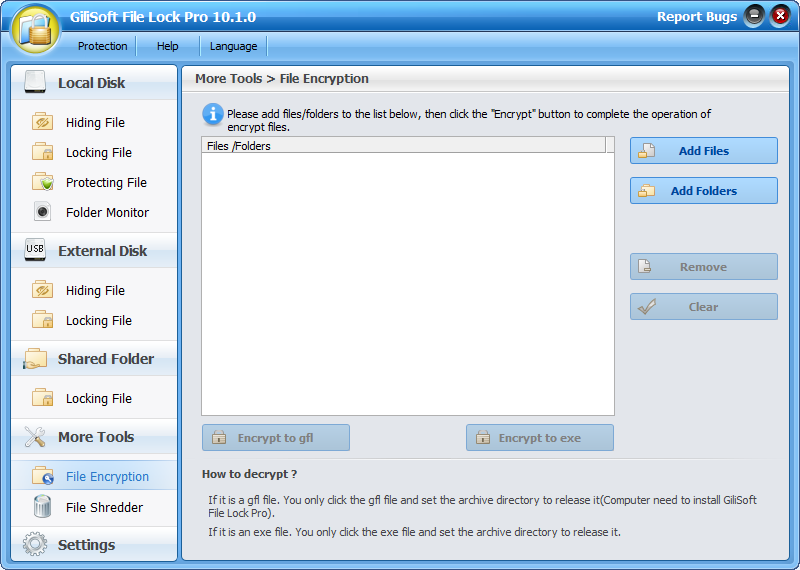The width and height of the screenshot is (800, 570).
Task: Click the Folder Monitor camera icon
Action: point(42,211)
